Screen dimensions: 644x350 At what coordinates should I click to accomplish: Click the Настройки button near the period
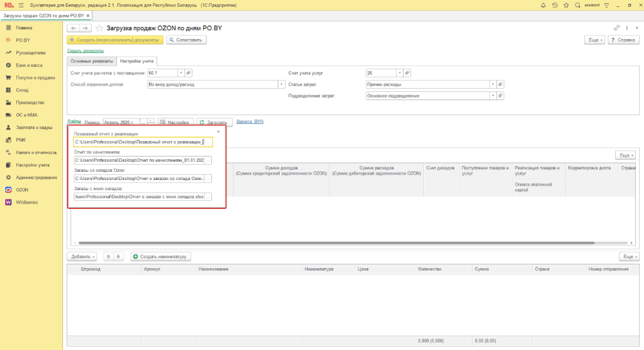175,122
